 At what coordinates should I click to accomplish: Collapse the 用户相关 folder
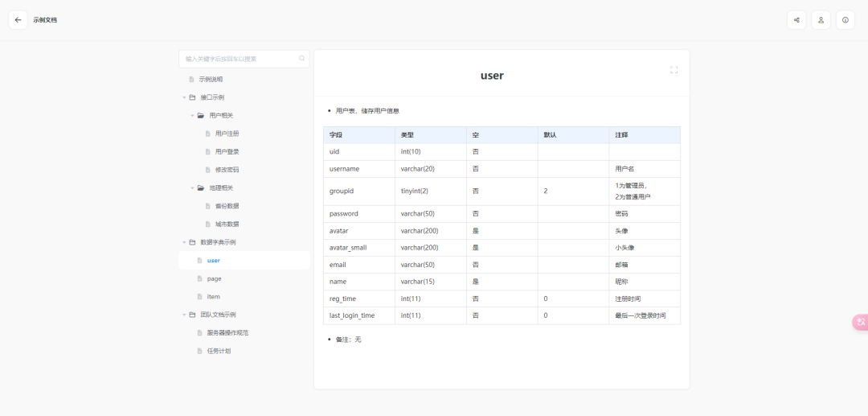pyautogui.click(x=192, y=116)
